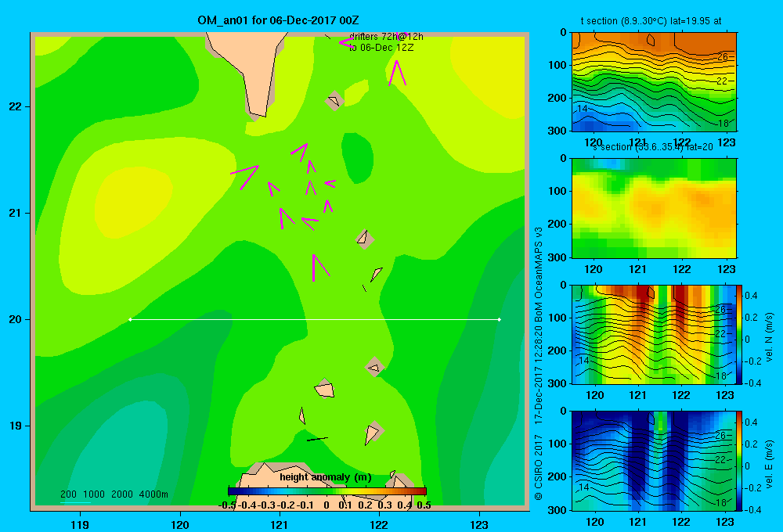Click latitude label 19 on main map axis

pyautogui.click(x=16, y=426)
